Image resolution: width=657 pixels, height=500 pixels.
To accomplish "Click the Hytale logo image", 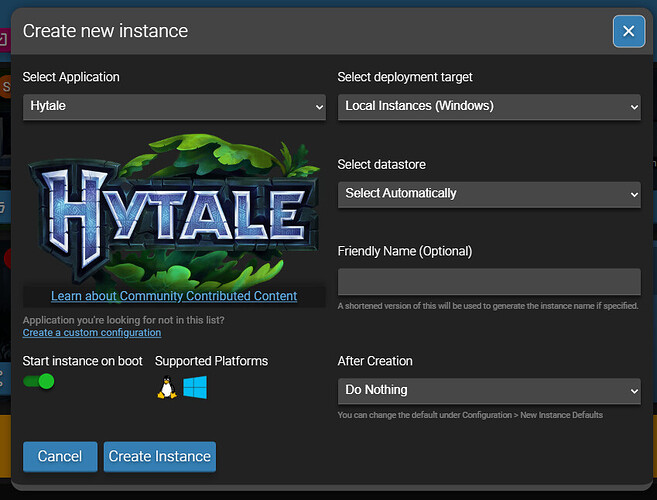I will pos(174,208).
